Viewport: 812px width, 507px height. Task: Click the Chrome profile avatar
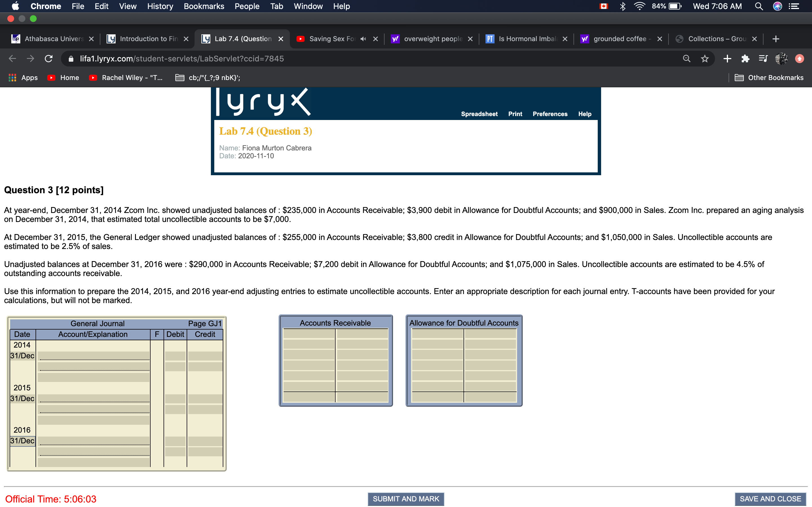(x=782, y=59)
